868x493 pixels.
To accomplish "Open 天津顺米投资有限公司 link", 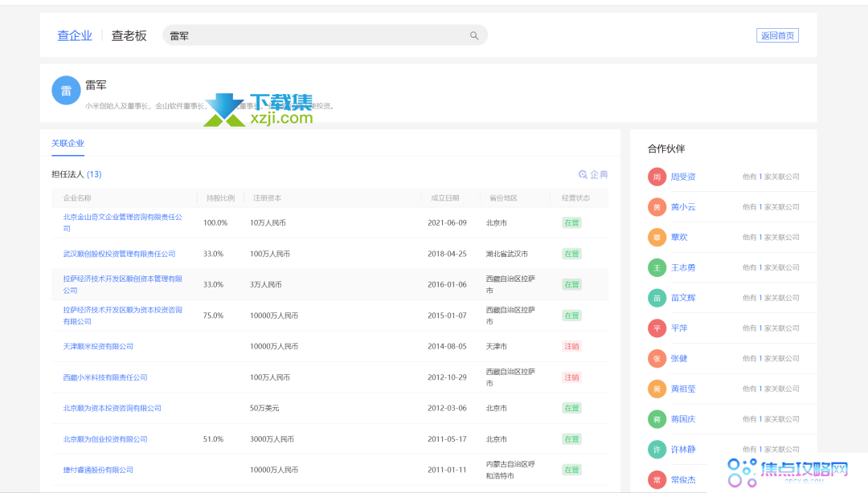I will pos(98,346).
